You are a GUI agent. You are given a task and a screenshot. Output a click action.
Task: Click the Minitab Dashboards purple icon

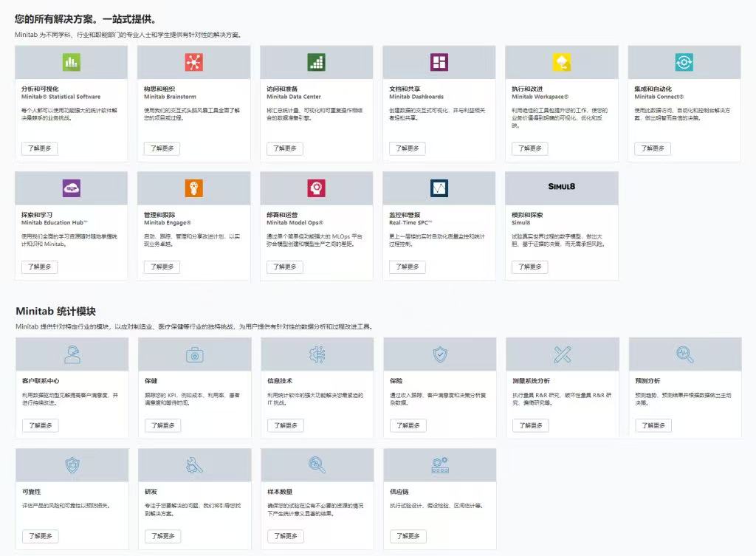pyautogui.click(x=439, y=63)
